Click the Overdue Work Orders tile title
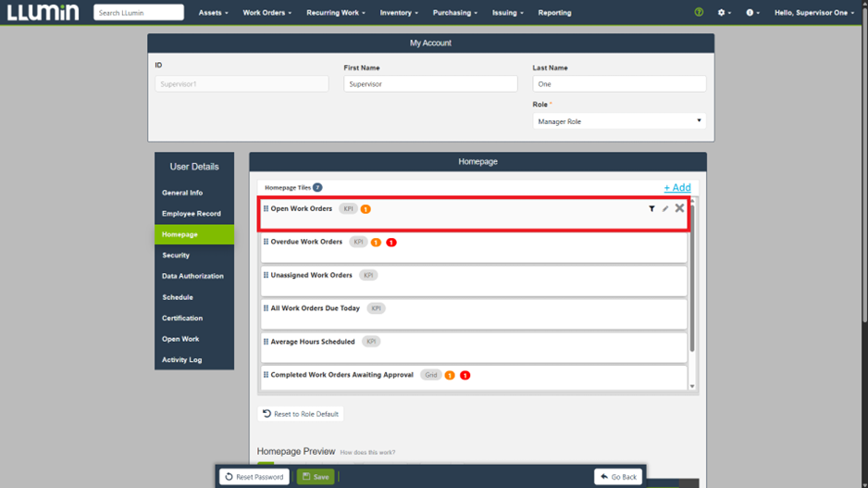Screen dimensions: 868x488 [306, 242]
